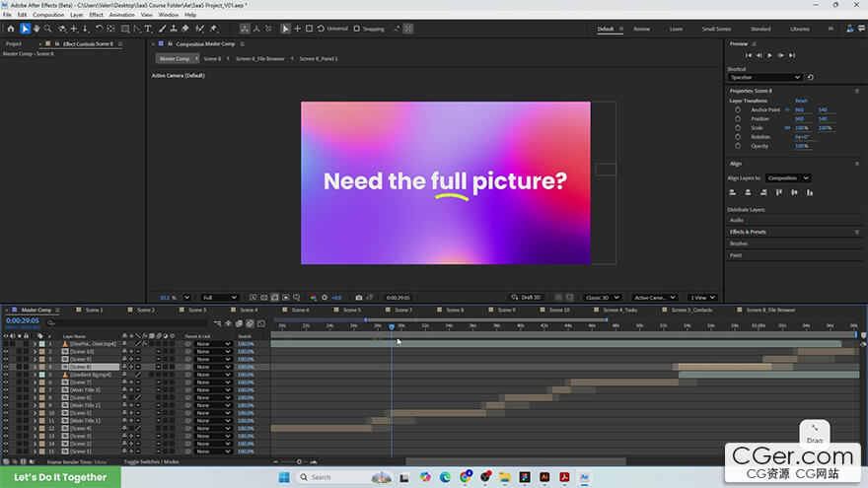Screen dimensions: 868x488
Task: Open the viewer resolution Full dropdown
Action: coord(220,298)
